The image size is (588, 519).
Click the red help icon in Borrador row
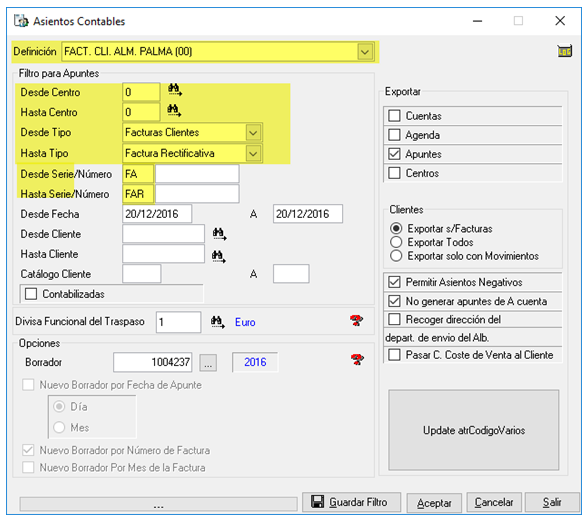pos(357,360)
